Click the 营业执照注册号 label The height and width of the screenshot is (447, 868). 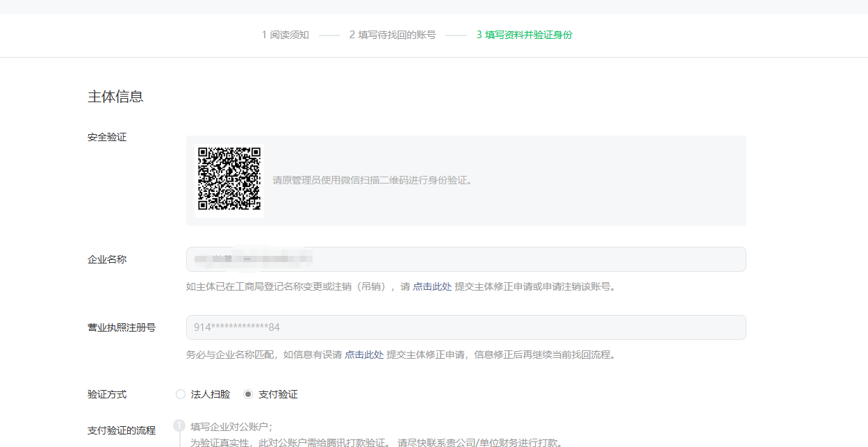tap(122, 327)
